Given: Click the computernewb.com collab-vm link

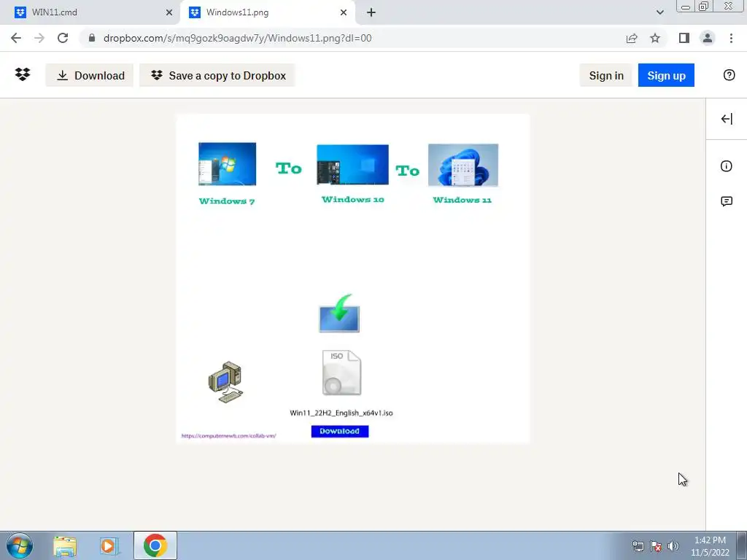Looking at the screenshot, I should pyautogui.click(x=228, y=436).
